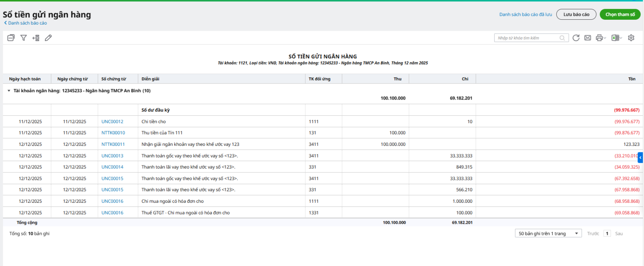The width and height of the screenshot is (644, 266).
Task: Go back to Danh sách báo cáo
Action: [27, 23]
